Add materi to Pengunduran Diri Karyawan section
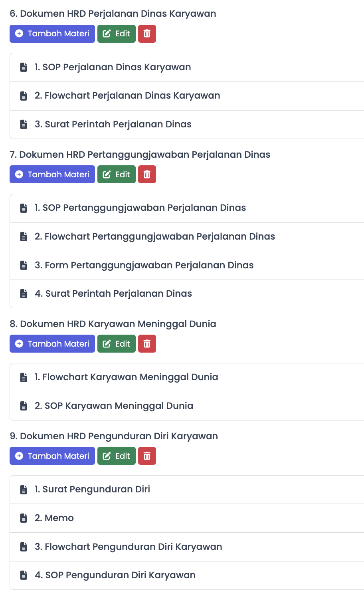 pos(52,456)
